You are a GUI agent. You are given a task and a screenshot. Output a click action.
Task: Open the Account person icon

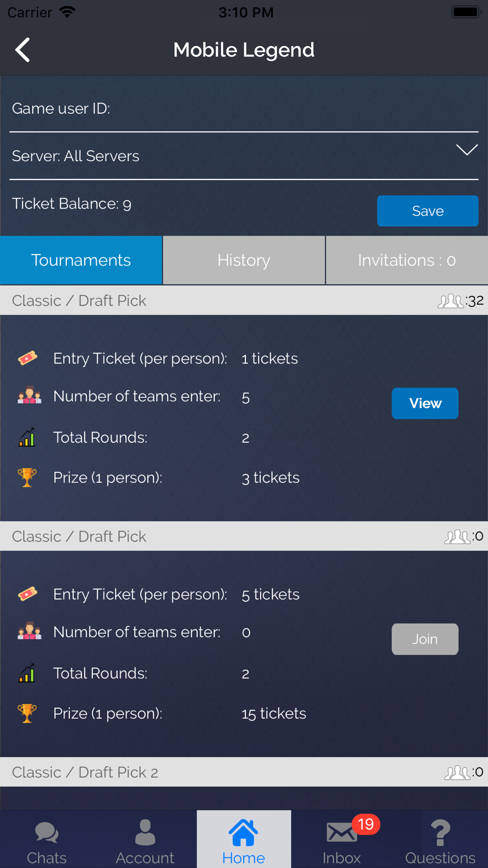pos(145,832)
